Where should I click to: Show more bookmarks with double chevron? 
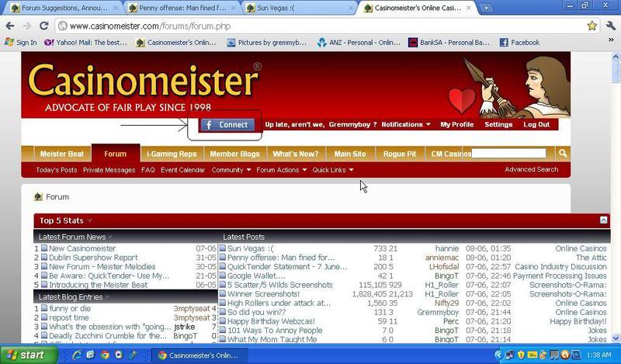[611, 40]
